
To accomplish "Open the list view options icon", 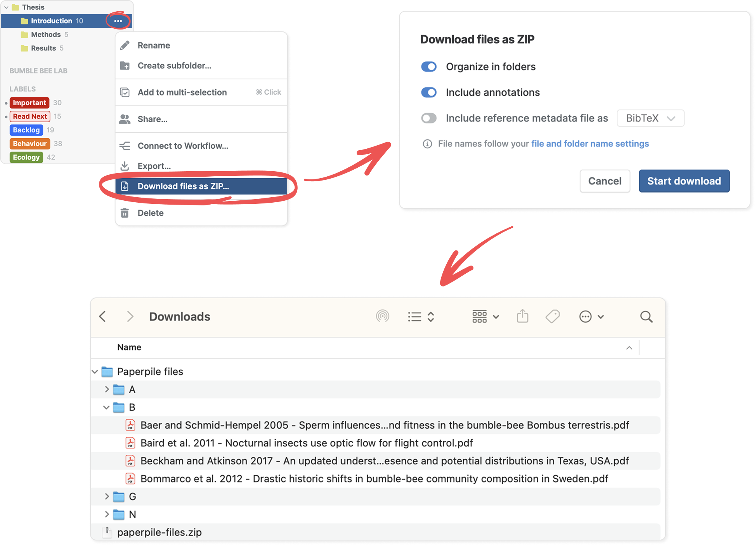I will tap(421, 317).
